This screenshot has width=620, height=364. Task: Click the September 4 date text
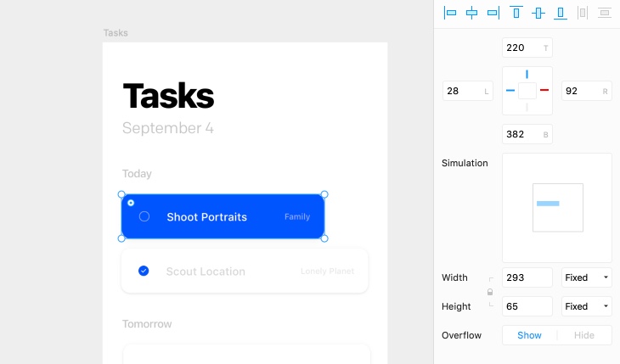point(168,128)
